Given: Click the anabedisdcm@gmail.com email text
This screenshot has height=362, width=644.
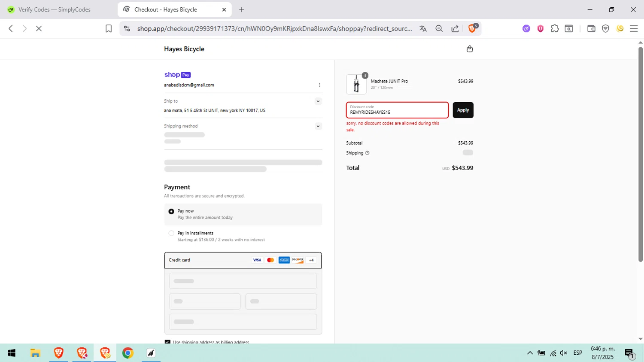Looking at the screenshot, I should pyautogui.click(x=189, y=85).
